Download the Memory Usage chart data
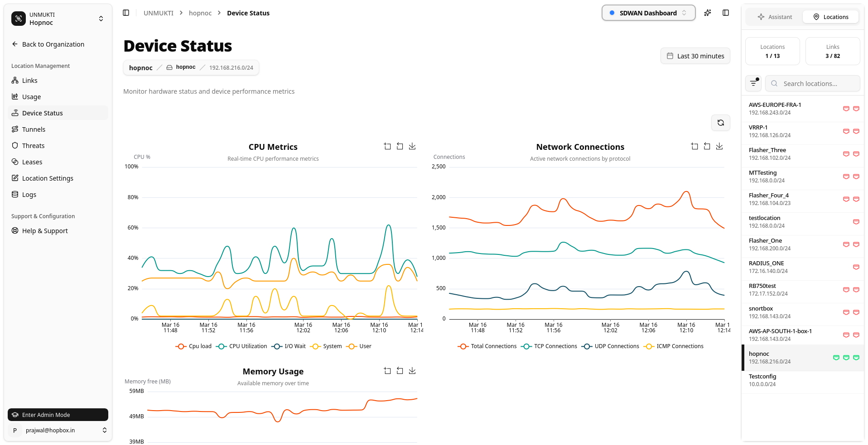Image resolution: width=868 pixels, height=445 pixels. [x=412, y=370]
